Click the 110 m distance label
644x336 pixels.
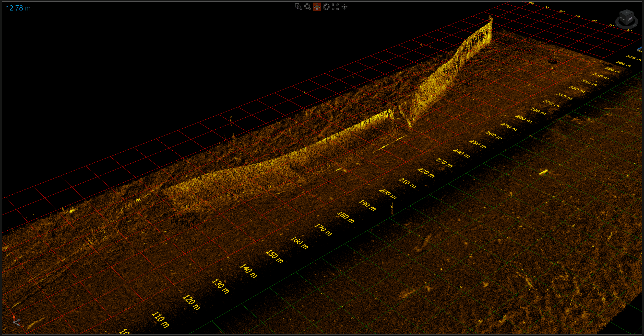pos(160,319)
